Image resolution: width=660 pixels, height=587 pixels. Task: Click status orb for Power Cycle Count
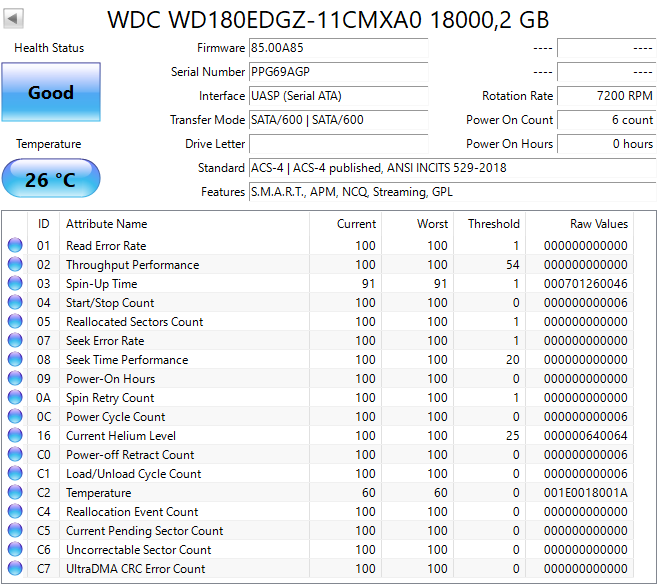(15, 417)
